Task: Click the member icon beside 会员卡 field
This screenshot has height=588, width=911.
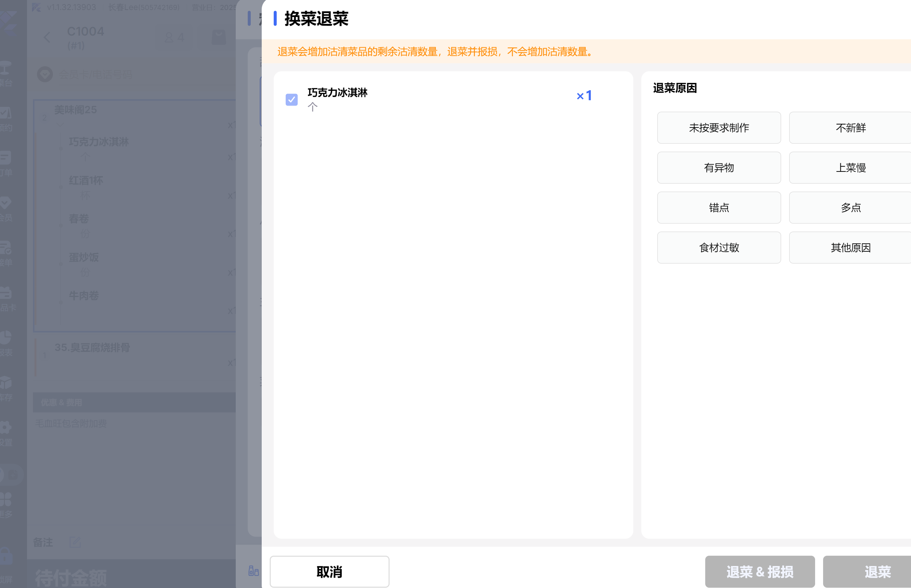Action: 45,75
